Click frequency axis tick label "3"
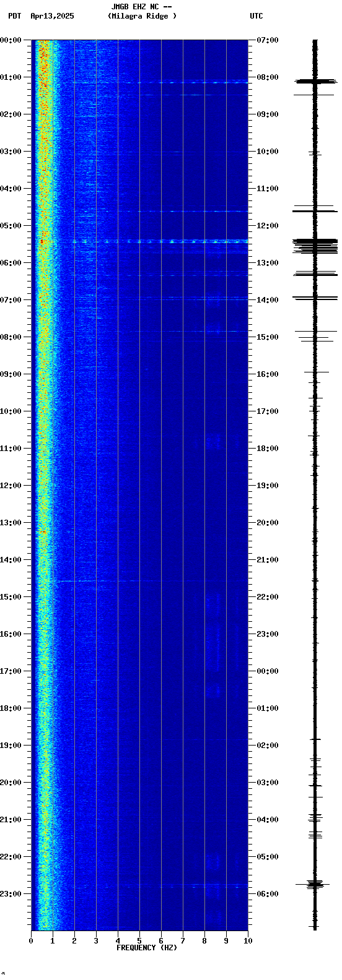 (96, 941)
